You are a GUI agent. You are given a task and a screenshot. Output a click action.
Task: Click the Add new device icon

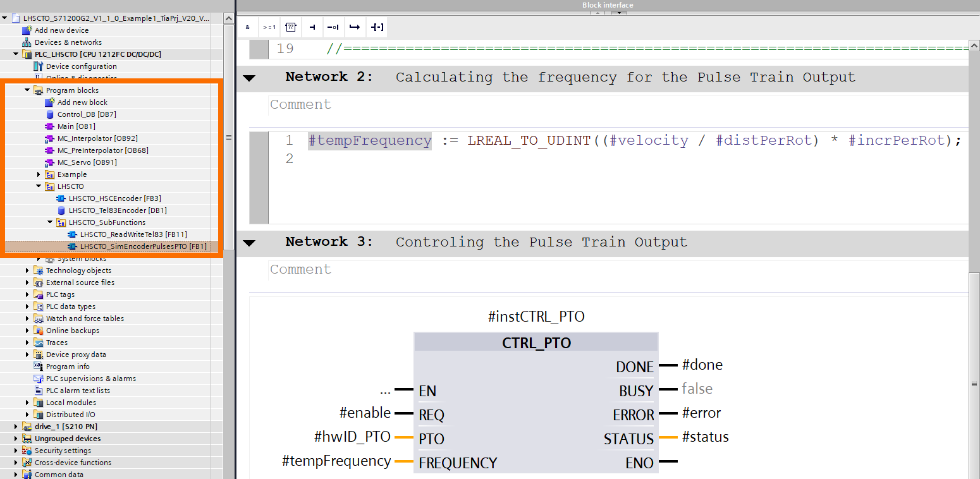(27, 30)
